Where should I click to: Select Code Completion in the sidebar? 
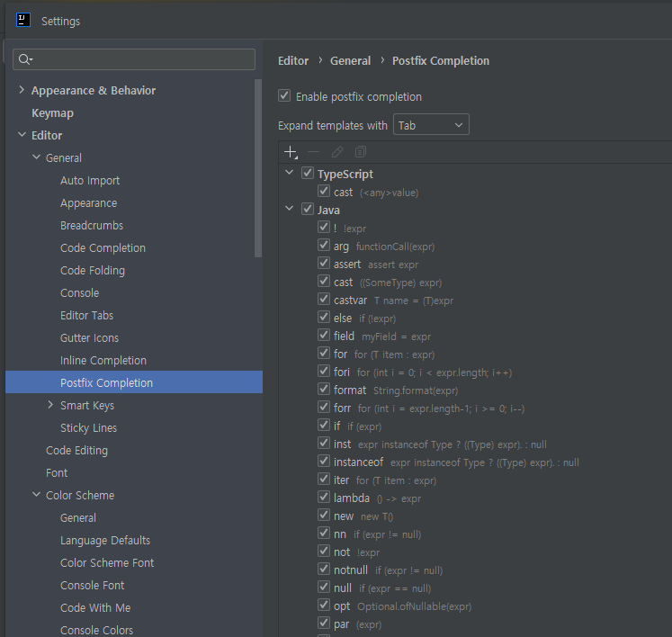(103, 248)
